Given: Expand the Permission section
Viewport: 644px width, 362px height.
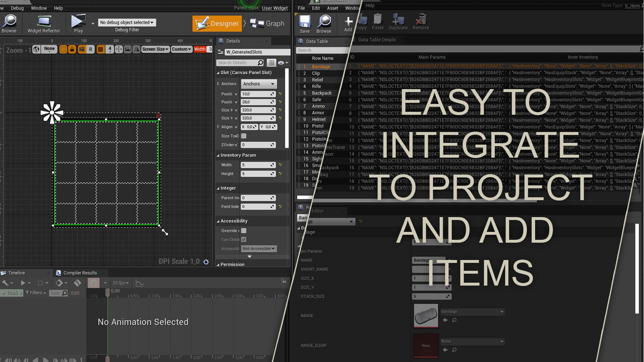Looking at the screenshot, I should pyautogui.click(x=218, y=265).
